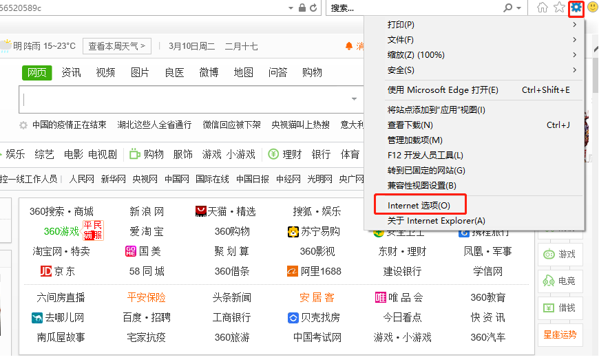599x364 pixels.
Task: Click the smiley face feedback icon
Action: 592,8
